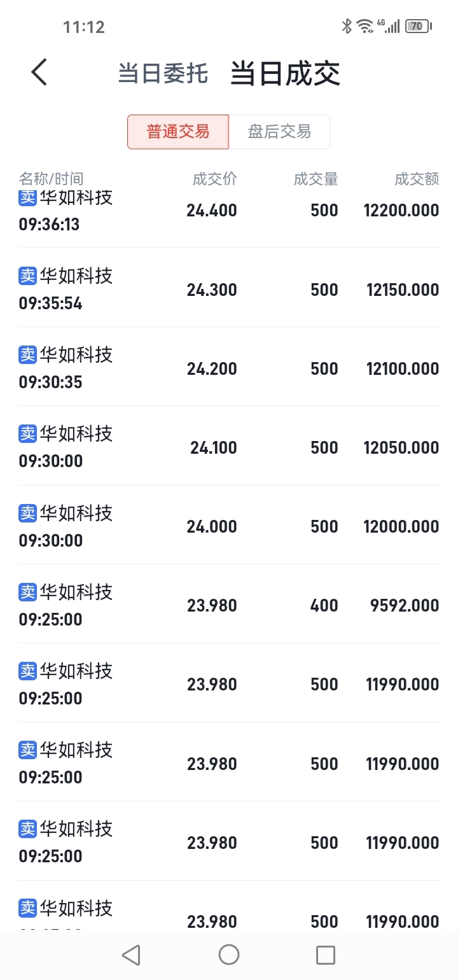Tap the sell badge on 09:35:54 trade
The image size is (458, 980).
point(28,276)
